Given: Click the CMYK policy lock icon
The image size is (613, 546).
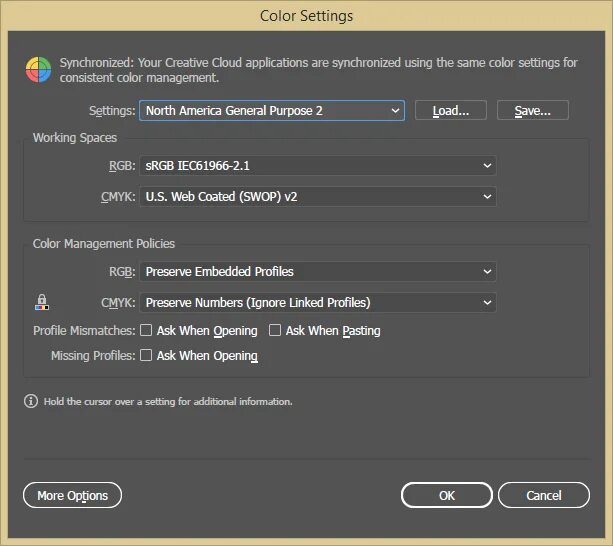Looking at the screenshot, I should click(42, 302).
